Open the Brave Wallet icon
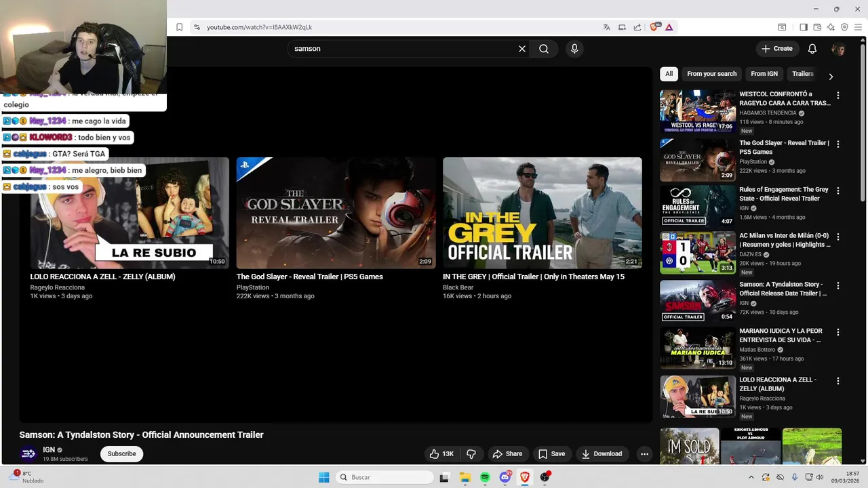The image size is (868, 488). tap(817, 27)
